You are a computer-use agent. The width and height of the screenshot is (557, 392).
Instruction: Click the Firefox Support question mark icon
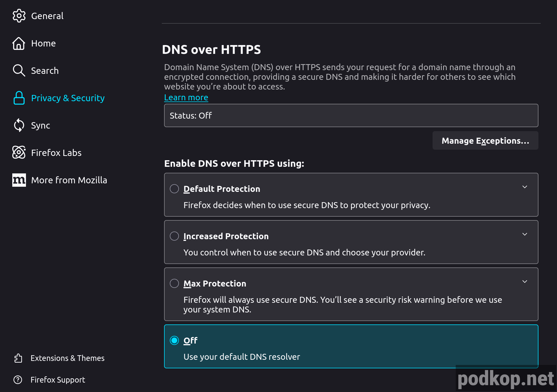[x=18, y=380]
